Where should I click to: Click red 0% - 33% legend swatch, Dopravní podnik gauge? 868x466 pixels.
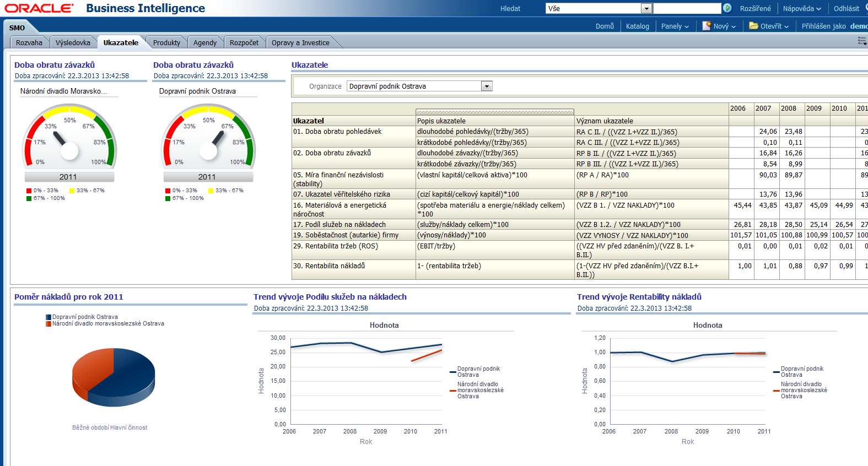(168, 191)
